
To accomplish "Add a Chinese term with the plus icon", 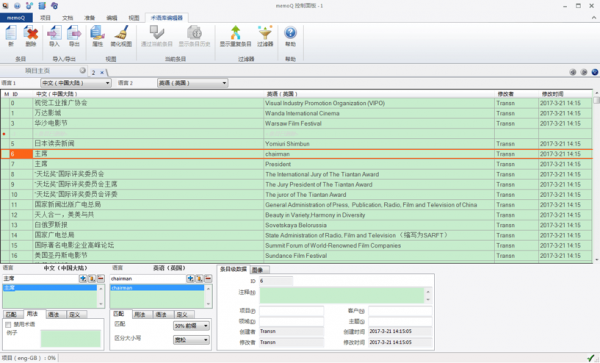I will [83, 278].
